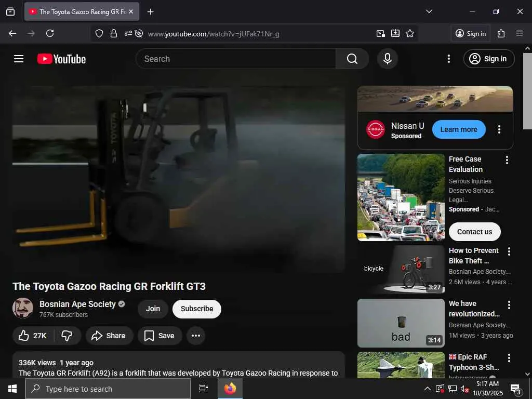The width and height of the screenshot is (532, 399).
Task: Click the browser address bar URL
Action: tap(214, 34)
